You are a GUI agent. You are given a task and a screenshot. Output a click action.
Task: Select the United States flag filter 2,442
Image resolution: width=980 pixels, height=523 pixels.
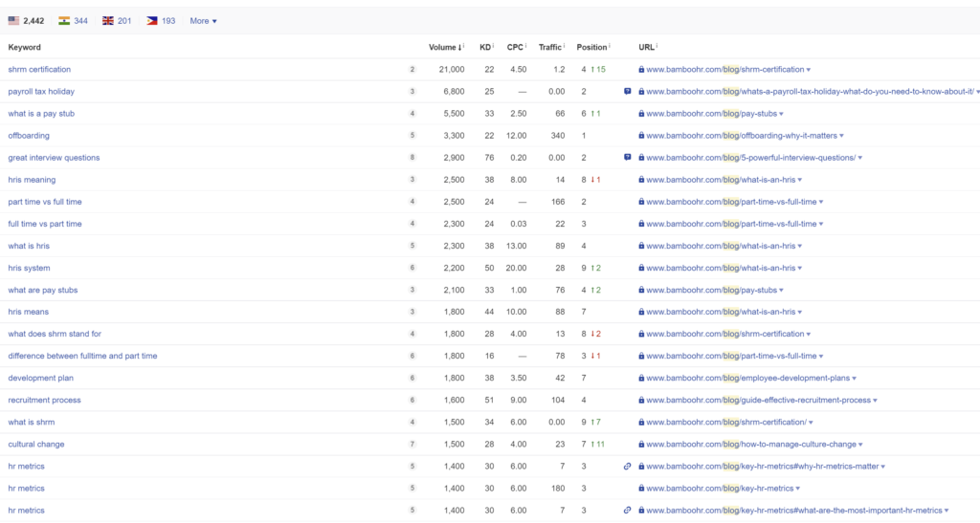point(26,21)
